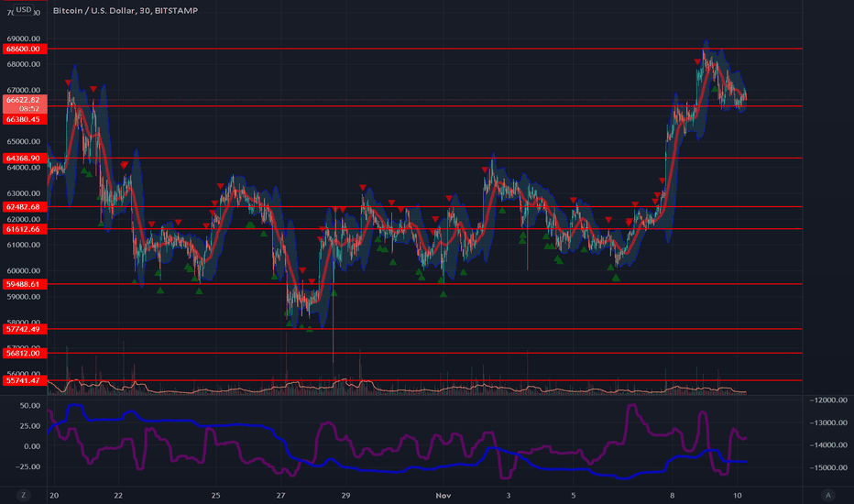Click the -25.00 oscillator scale value

pos(27,467)
